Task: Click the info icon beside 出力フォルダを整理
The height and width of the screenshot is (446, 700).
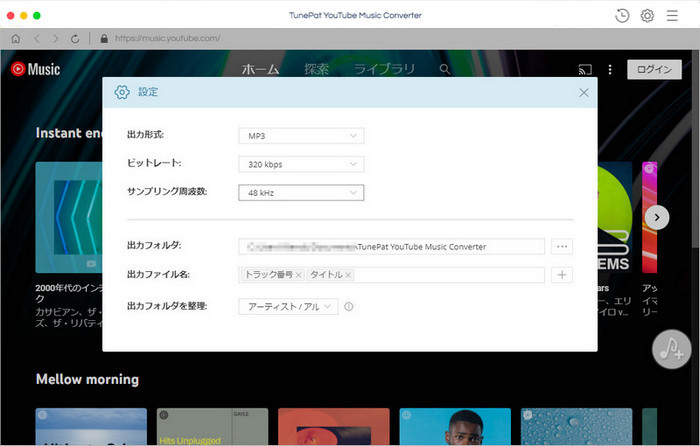Action: pos(349,307)
